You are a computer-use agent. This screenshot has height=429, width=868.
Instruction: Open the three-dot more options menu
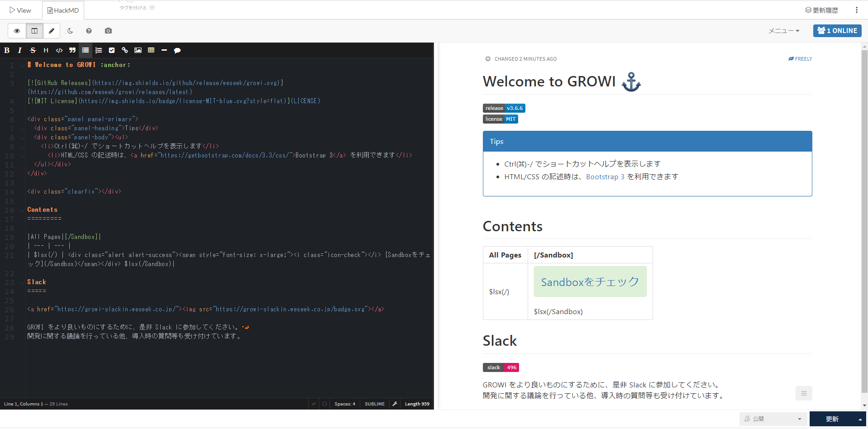coord(857,10)
